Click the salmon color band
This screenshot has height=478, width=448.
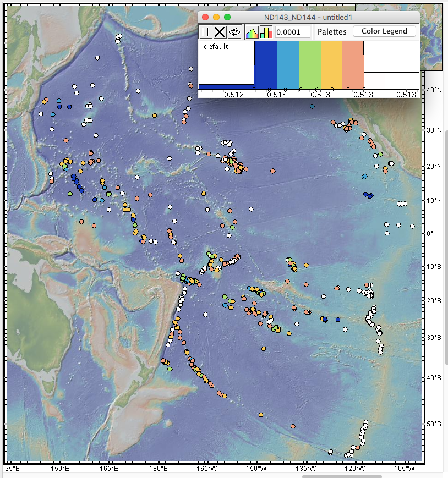[x=353, y=65]
